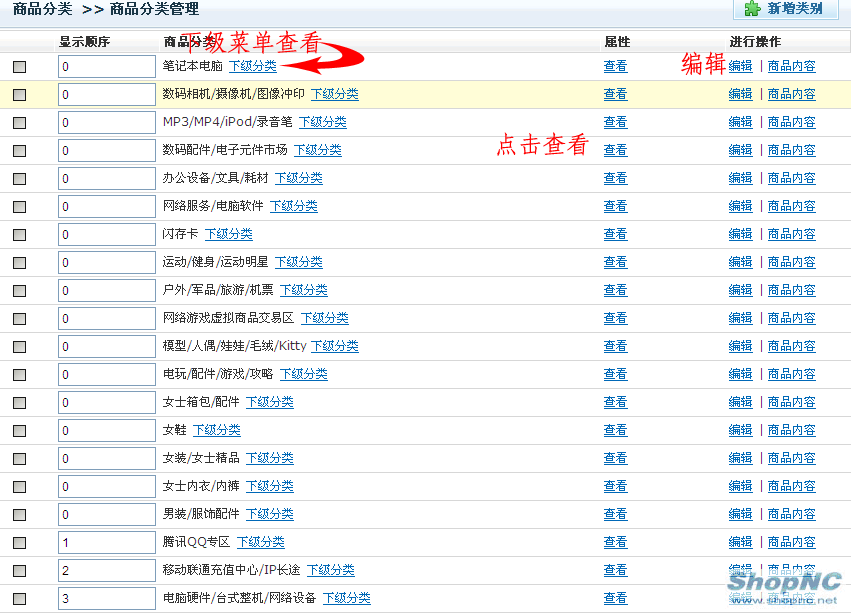Open 商品内容 for 笔记本电脑 row
The image size is (851, 615).
click(792, 66)
